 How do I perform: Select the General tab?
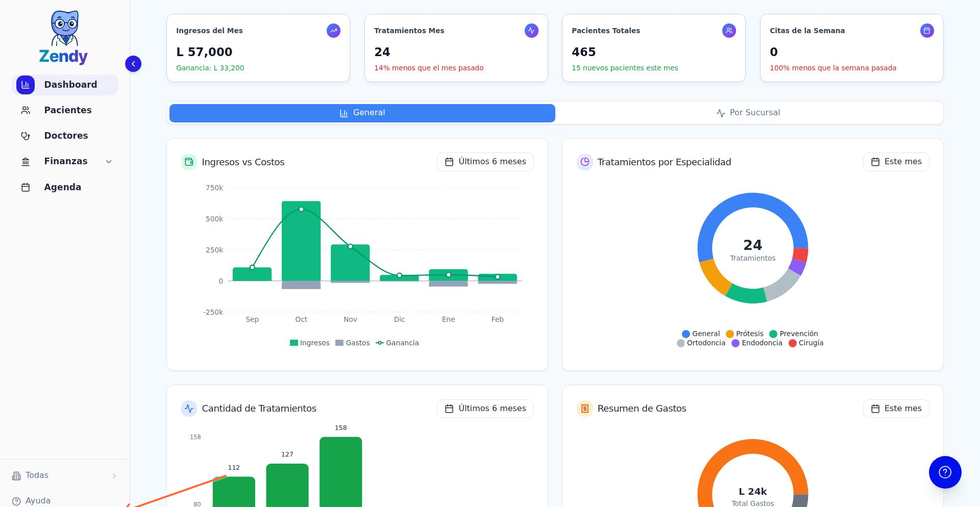pyautogui.click(x=362, y=113)
